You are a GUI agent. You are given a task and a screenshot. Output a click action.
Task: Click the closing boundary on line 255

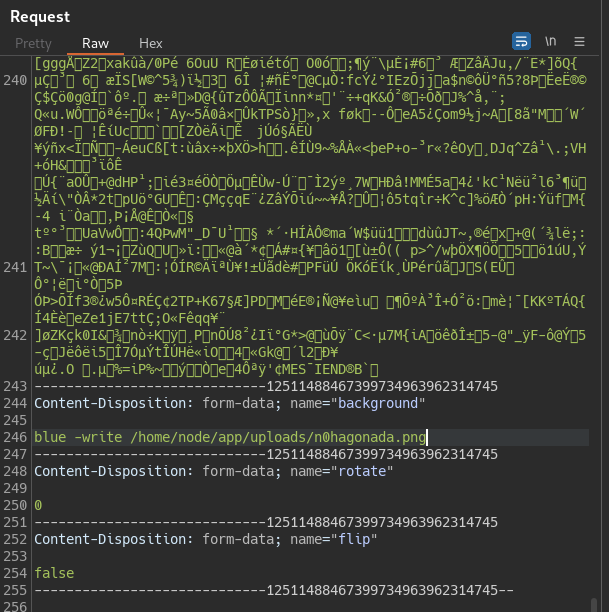click(274, 590)
